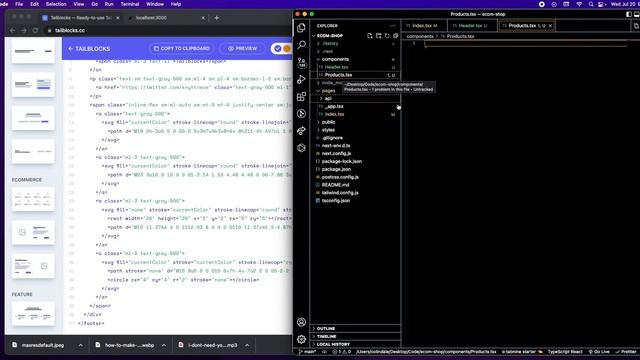Expand the LOCAL HISTORY section
The image size is (640, 360).
pos(355,344)
